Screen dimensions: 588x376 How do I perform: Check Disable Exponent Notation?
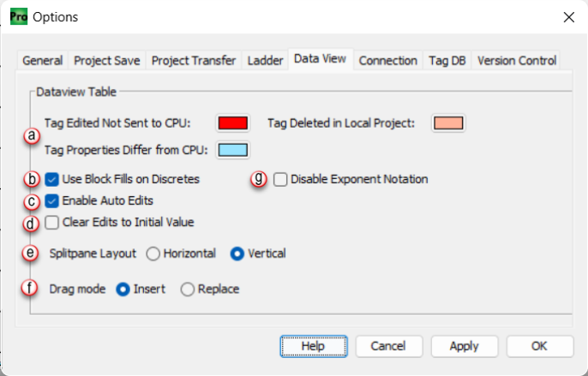(280, 180)
